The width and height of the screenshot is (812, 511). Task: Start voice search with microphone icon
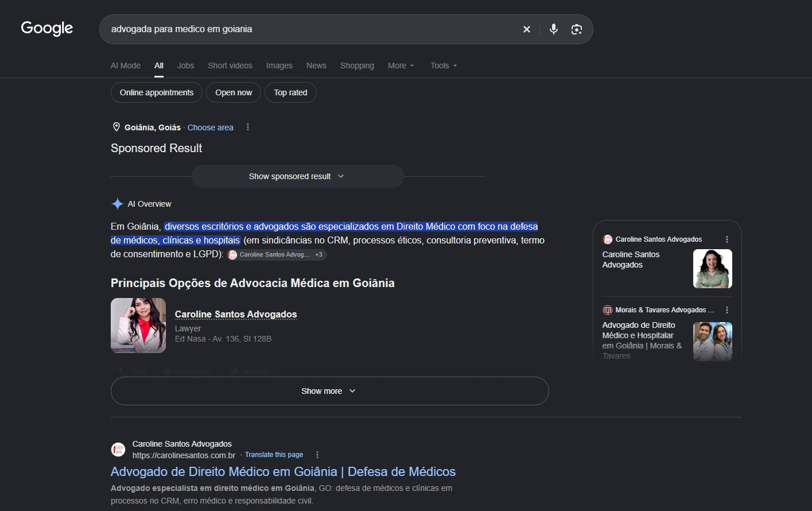(x=554, y=29)
